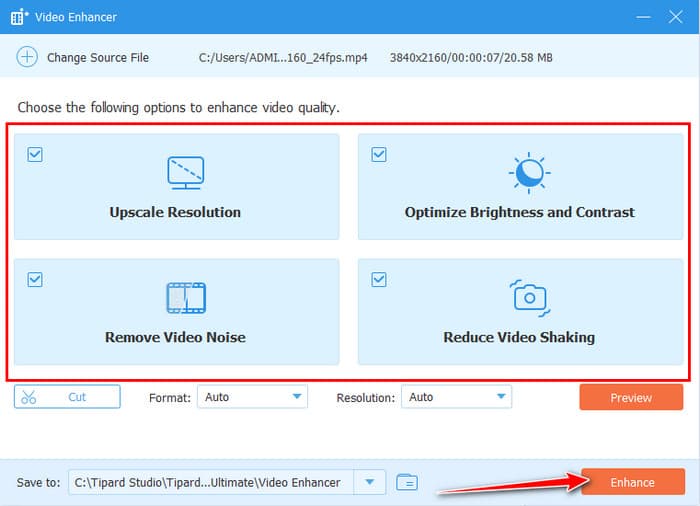The width and height of the screenshot is (700, 506).
Task: Expand the Resolution dropdown
Action: 456,397
